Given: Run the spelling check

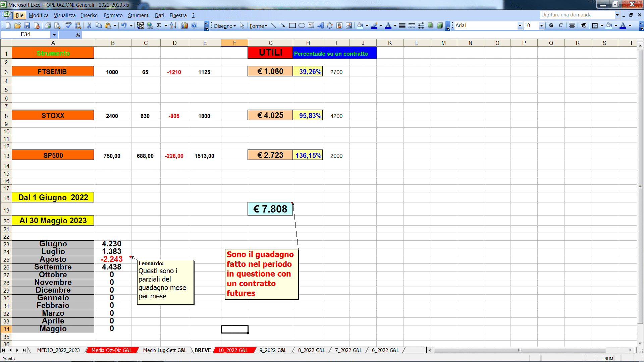Looking at the screenshot, I should click(x=69, y=25).
